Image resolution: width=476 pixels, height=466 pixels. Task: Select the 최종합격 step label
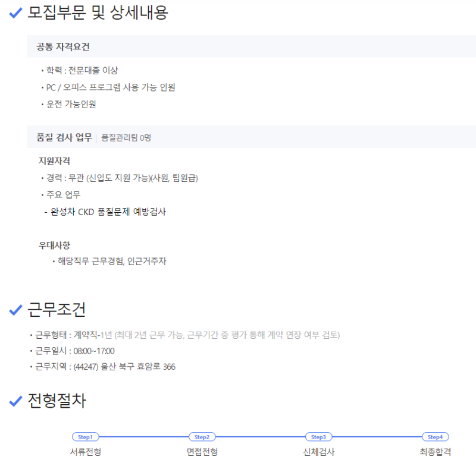435,452
